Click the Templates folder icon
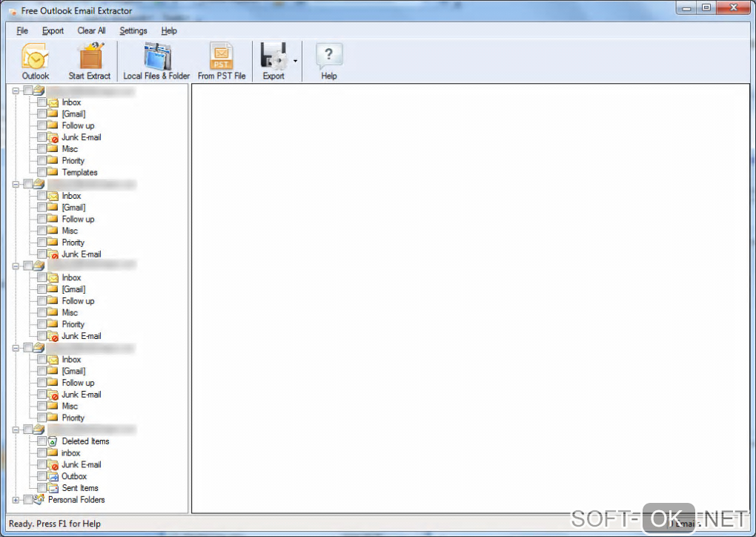The width and height of the screenshot is (756, 537). tap(53, 172)
